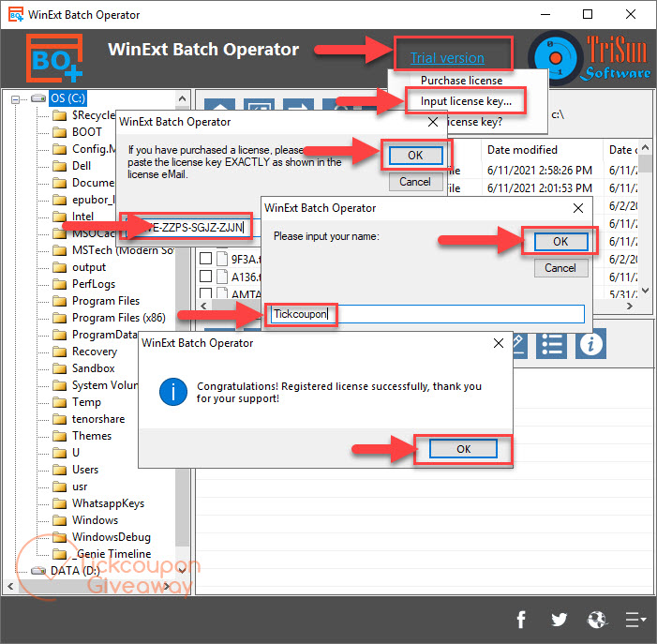Image resolution: width=657 pixels, height=644 pixels.
Task: Click the blue info toolbar icon
Action: pos(590,345)
